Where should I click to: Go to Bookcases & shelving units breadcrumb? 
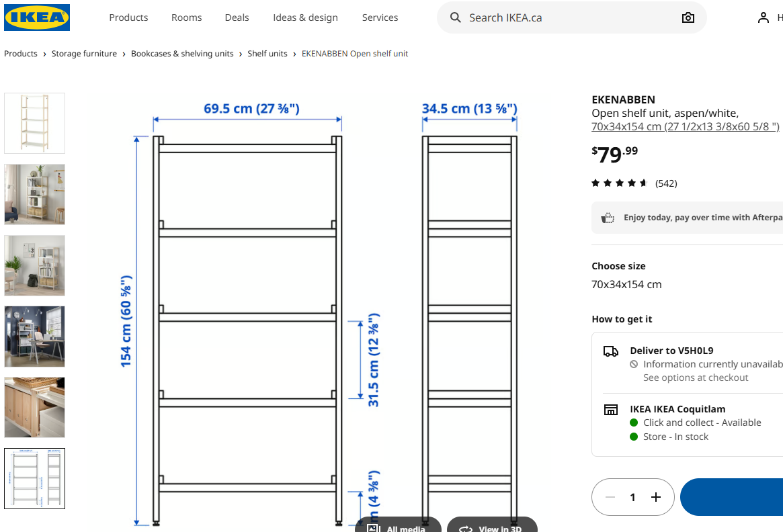(x=182, y=54)
